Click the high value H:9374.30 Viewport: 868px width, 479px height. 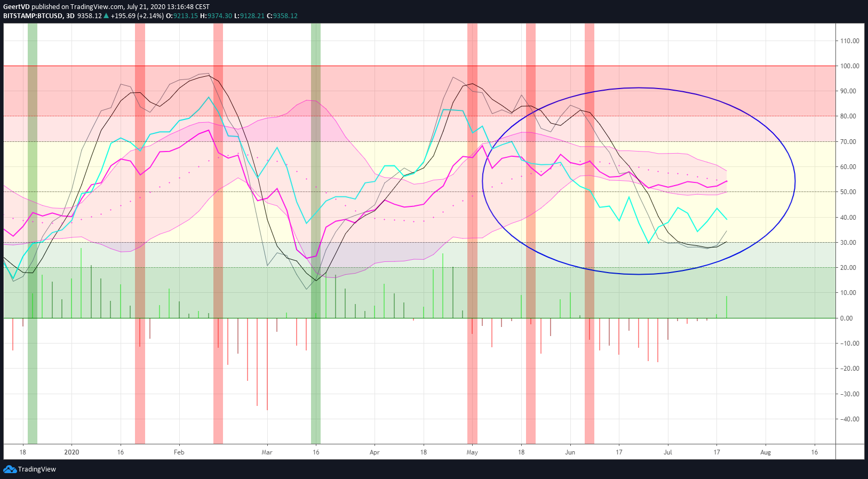[x=216, y=15]
